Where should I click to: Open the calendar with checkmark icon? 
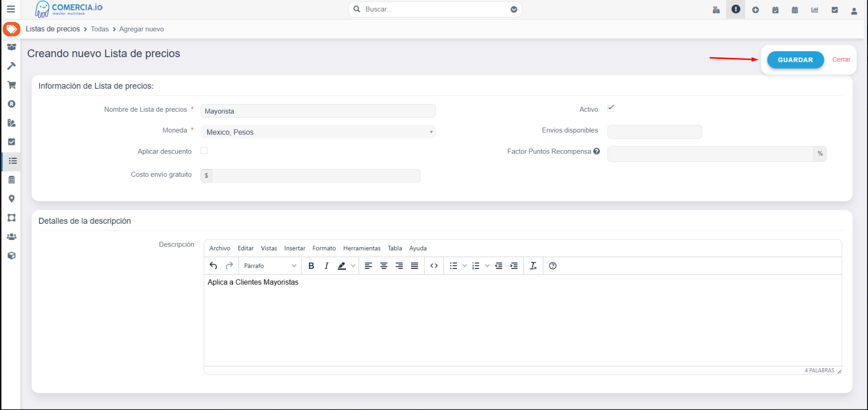(x=775, y=10)
